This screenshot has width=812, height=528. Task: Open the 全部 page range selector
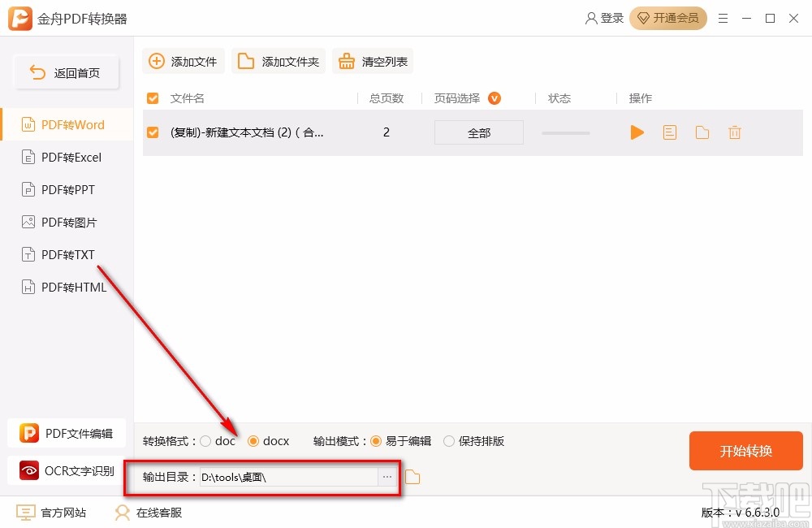click(x=478, y=132)
